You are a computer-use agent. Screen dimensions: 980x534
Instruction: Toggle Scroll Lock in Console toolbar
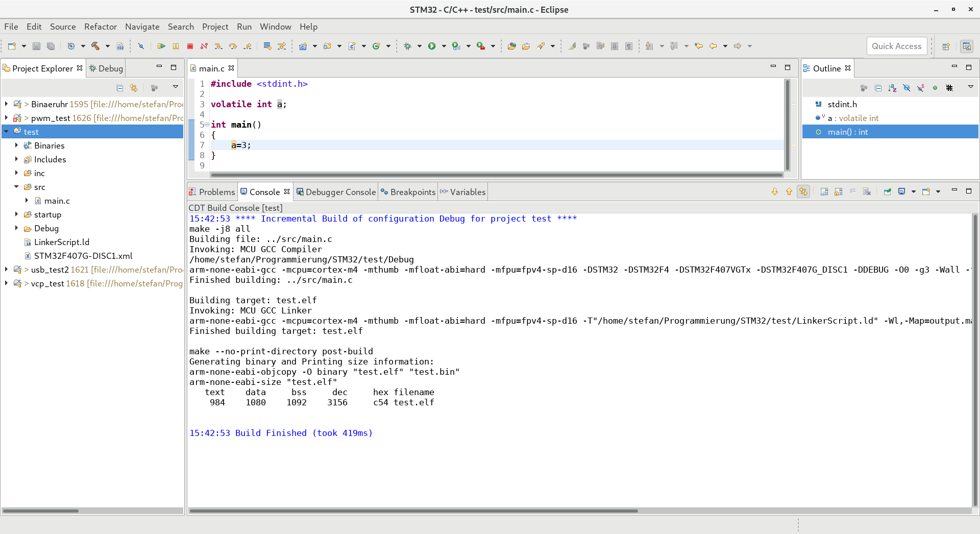pos(838,191)
